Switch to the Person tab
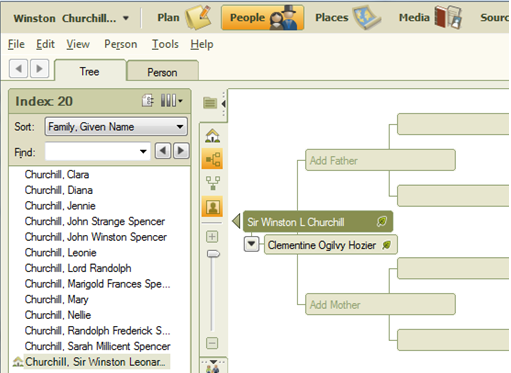This screenshot has height=373, width=511. (162, 72)
